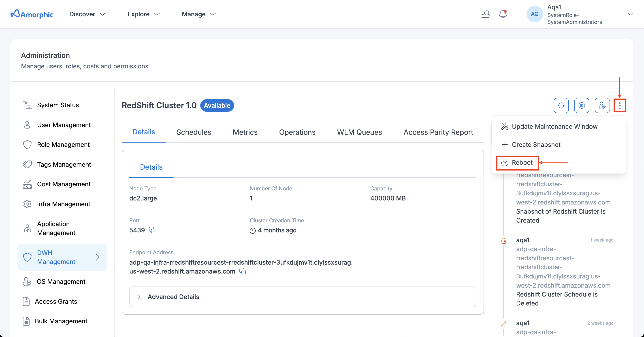Open Bulk Management in sidebar
The height and width of the screenshot is (337, 644).
pyautogui.click(x=61, y=321)
